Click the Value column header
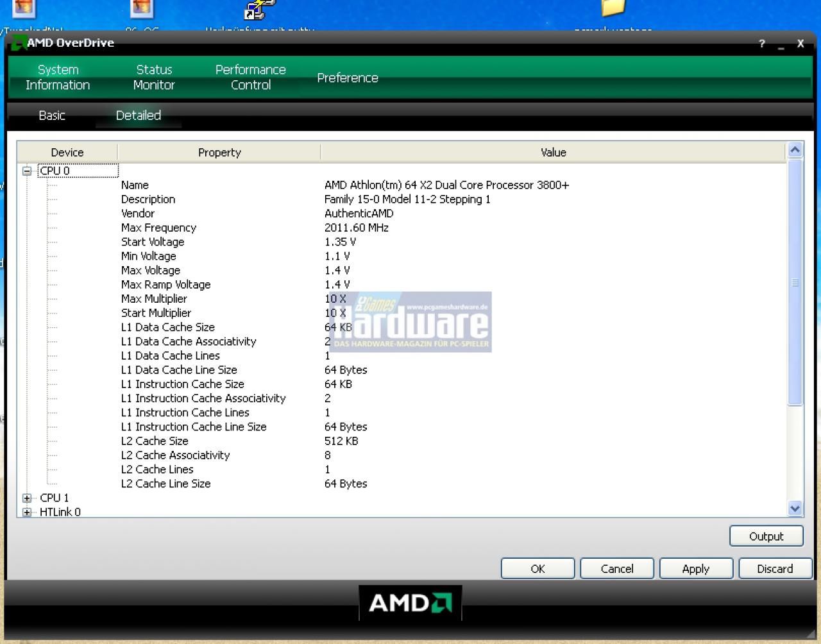This screenshot has height=644, width=821. 554,152
